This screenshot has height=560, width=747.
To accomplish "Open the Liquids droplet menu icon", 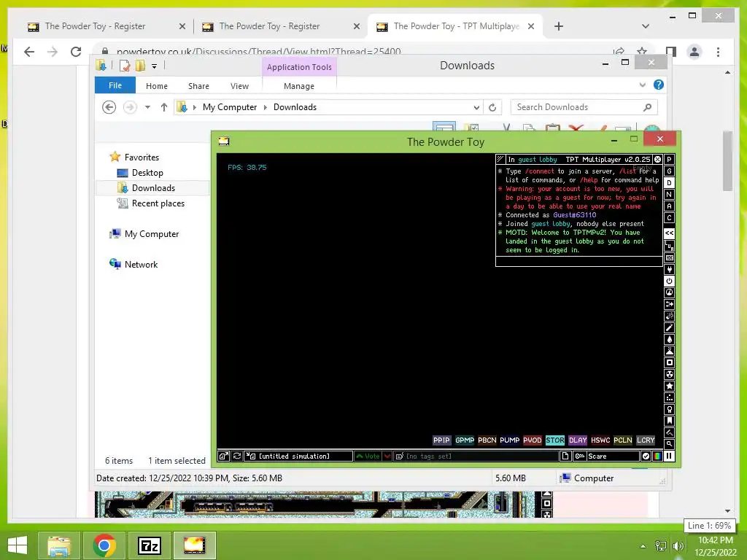I will 669,339.
